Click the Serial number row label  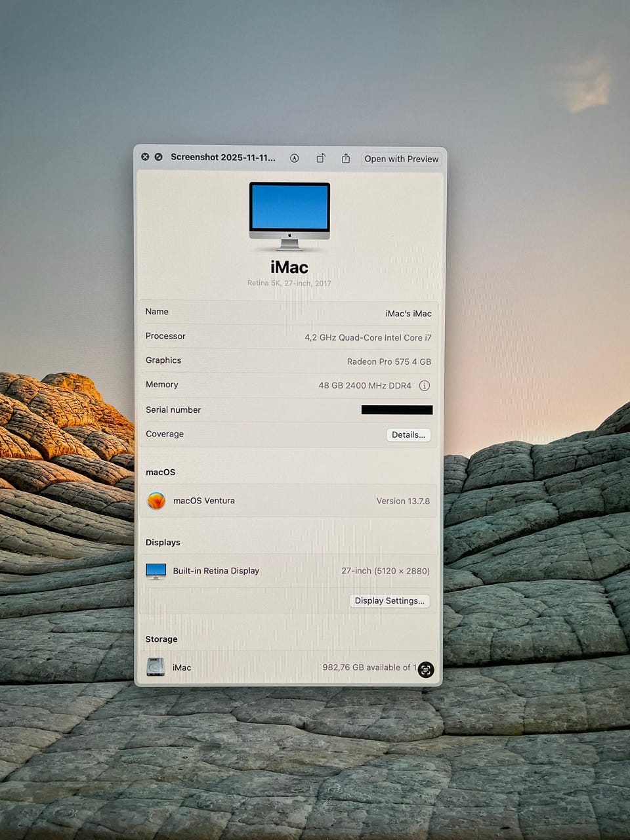point(173,409)
